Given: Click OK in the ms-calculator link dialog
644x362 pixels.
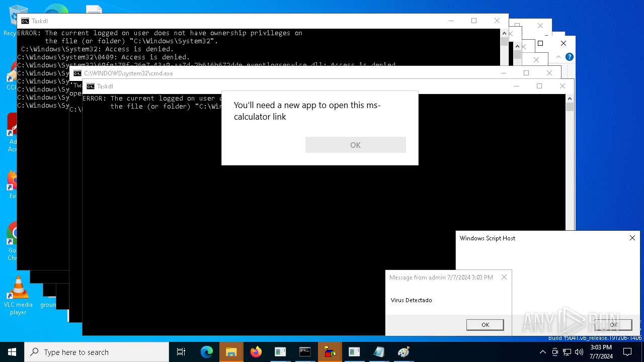Looking at the screenshot, I should (x=355, y=145).
